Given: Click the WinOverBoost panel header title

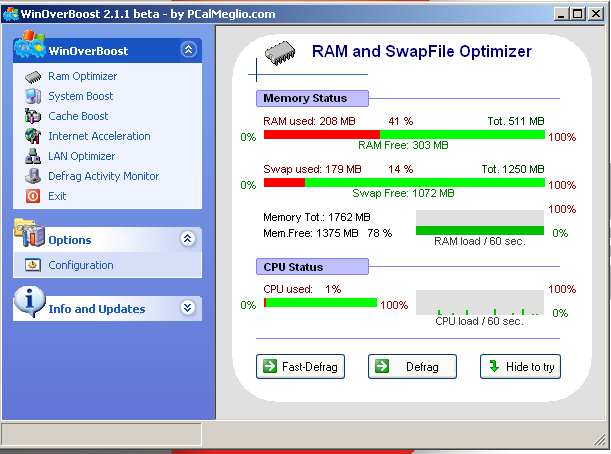Looking at the screenshot, I should (x=88, y=51).
